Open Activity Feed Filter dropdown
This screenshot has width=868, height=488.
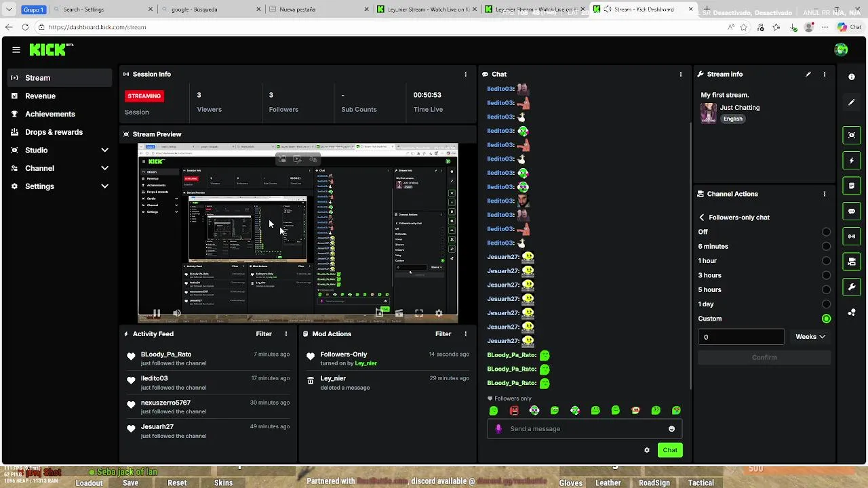[264, 334]
